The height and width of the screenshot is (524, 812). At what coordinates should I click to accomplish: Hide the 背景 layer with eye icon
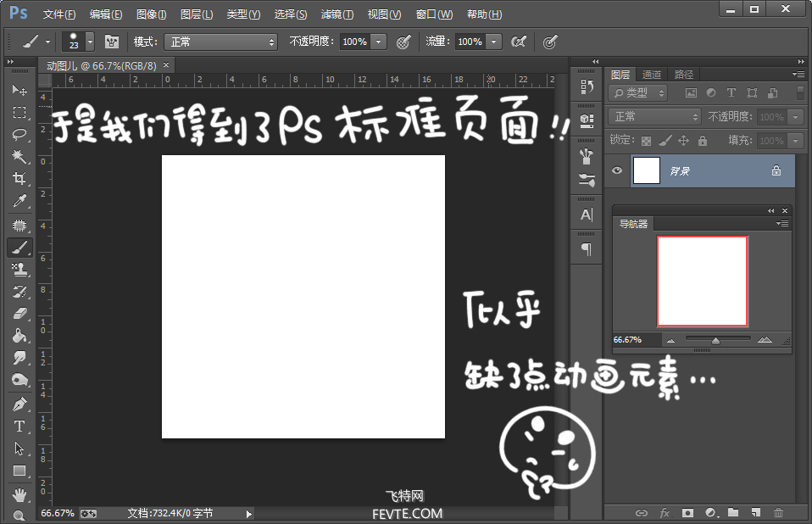coord(617,170)
